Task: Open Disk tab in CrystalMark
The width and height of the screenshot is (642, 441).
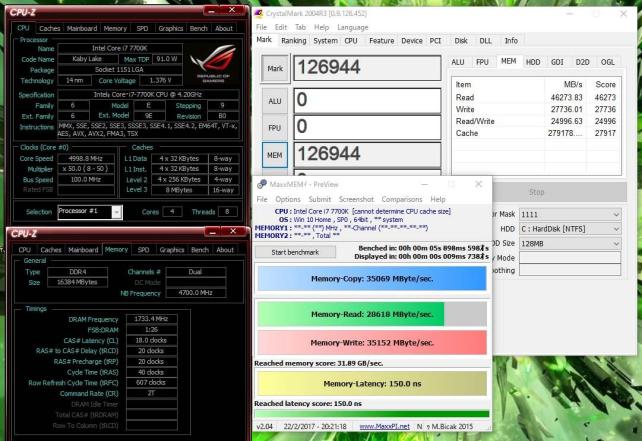Action: point(461,41)
